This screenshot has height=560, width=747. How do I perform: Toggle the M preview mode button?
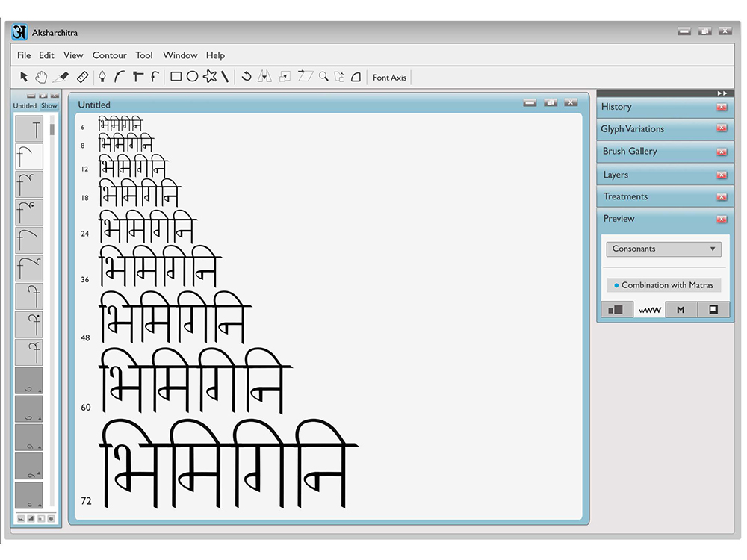pos(681,310)
